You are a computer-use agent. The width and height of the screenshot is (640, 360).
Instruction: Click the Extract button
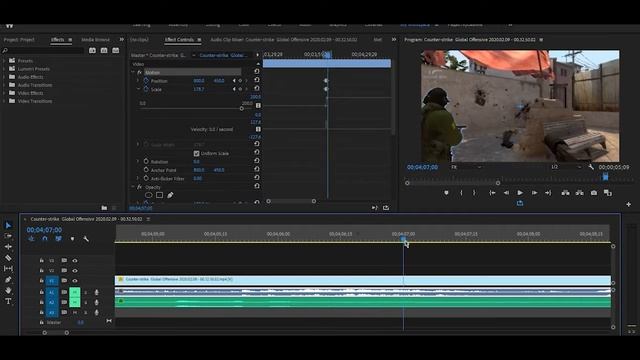[580, 193]
